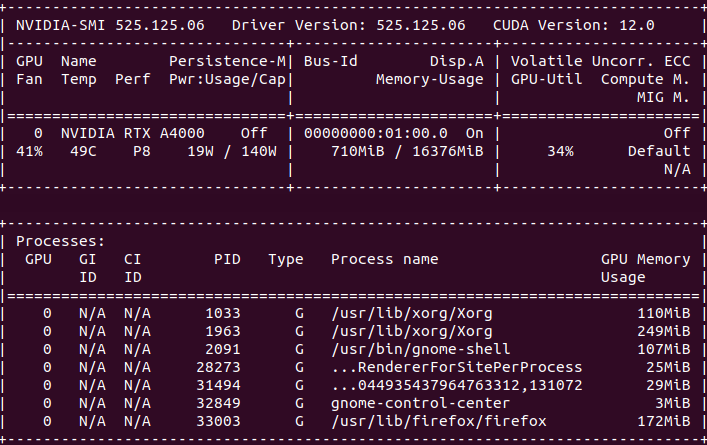Click the Processes: section heading

pyautogui.click(x=60, y=241)
